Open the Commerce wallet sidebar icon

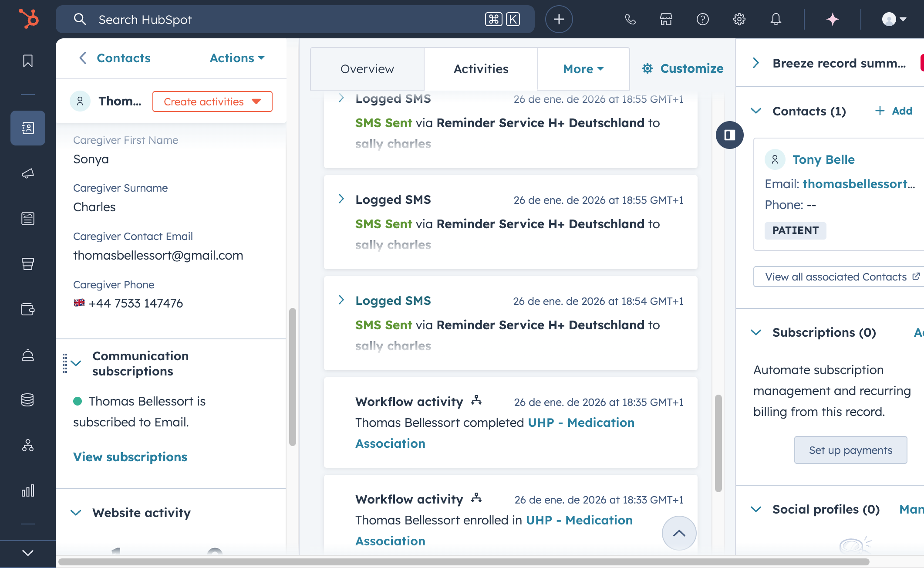(x=28, y=309)
